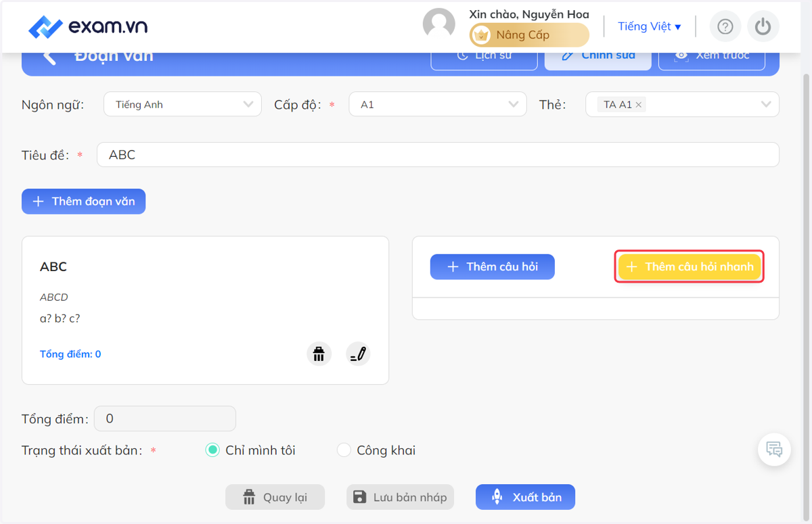The height and width of the screenshot is (524, 812).
Task: Remove the TA A1 tag
Action: (x=638, y=105)
